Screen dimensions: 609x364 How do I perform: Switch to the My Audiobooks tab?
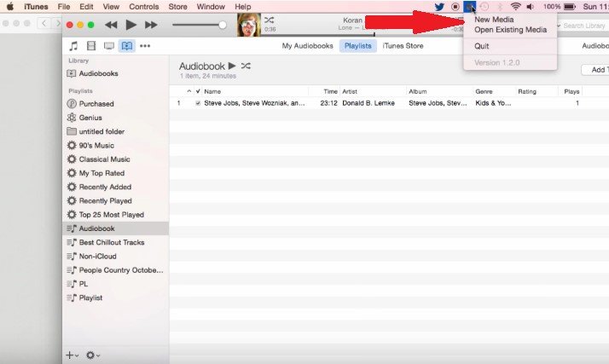click(x=307, y=46)
